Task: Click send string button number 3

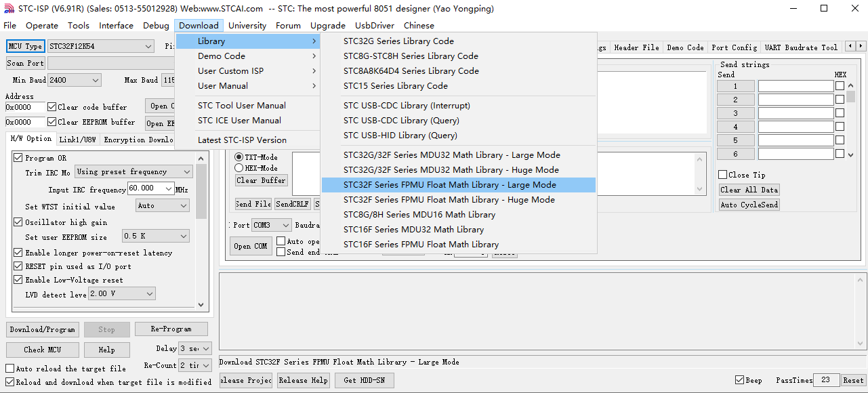Action: coord(735,113)
